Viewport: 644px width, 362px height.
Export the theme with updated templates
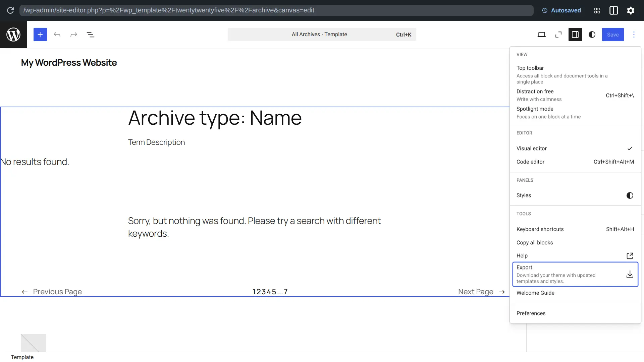(575, 274)
